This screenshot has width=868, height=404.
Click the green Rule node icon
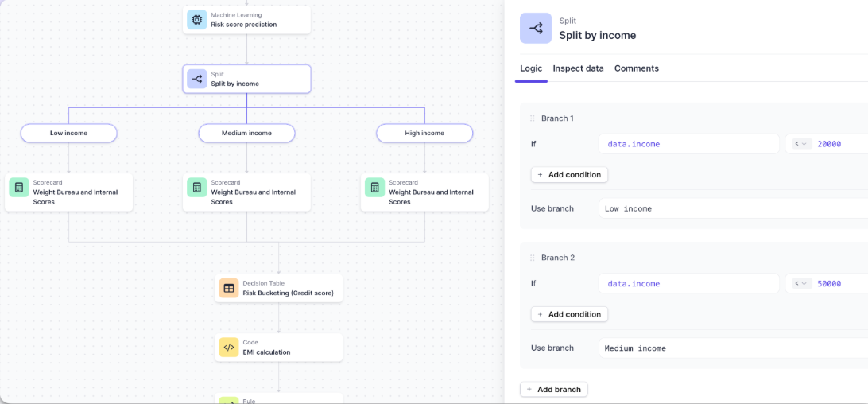[229, 401]
